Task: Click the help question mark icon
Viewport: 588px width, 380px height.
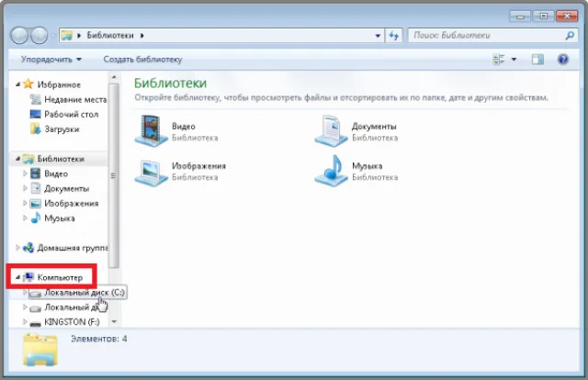Action: 563,60
